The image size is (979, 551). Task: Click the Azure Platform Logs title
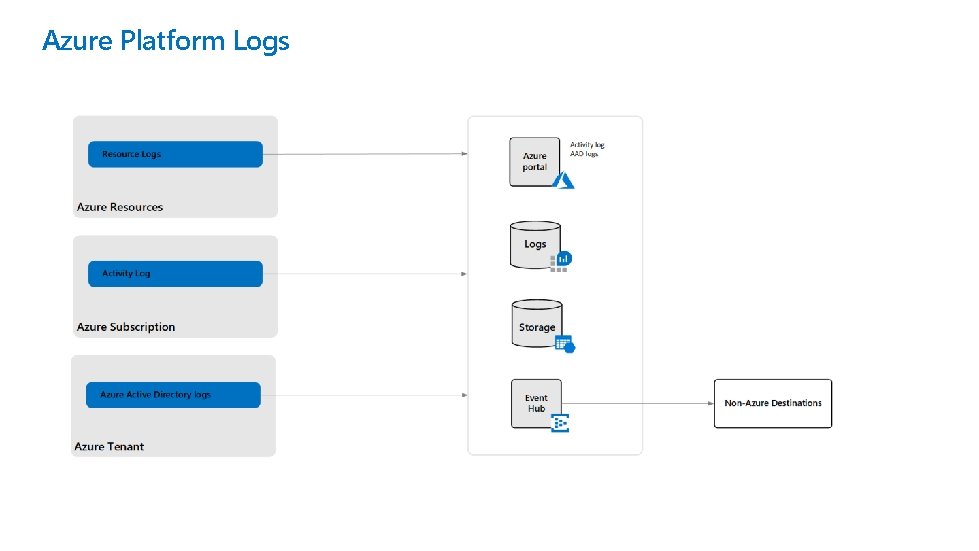(165, 41)
